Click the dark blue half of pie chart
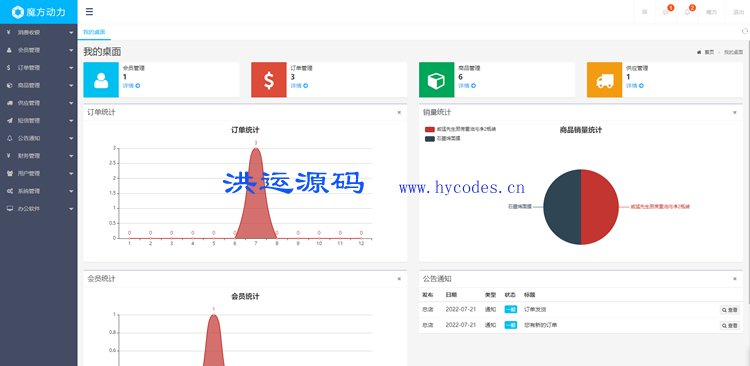 coord(562,207)
